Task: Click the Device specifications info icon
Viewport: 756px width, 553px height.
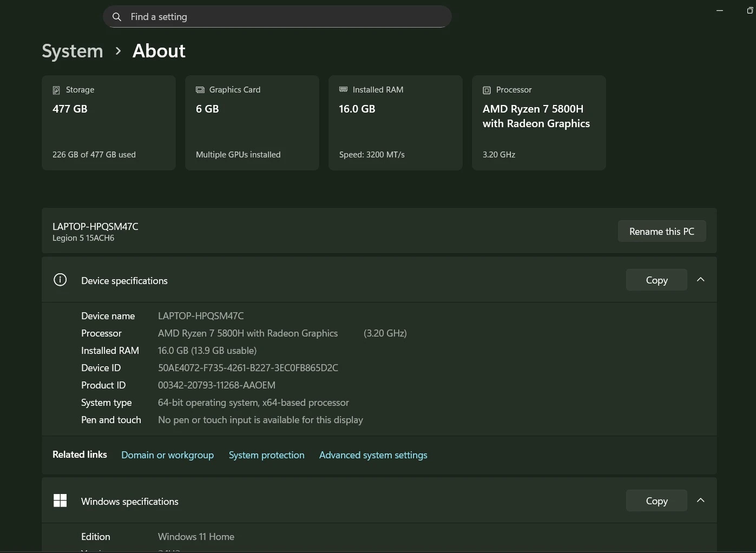Action: click(x=60, y=280)
